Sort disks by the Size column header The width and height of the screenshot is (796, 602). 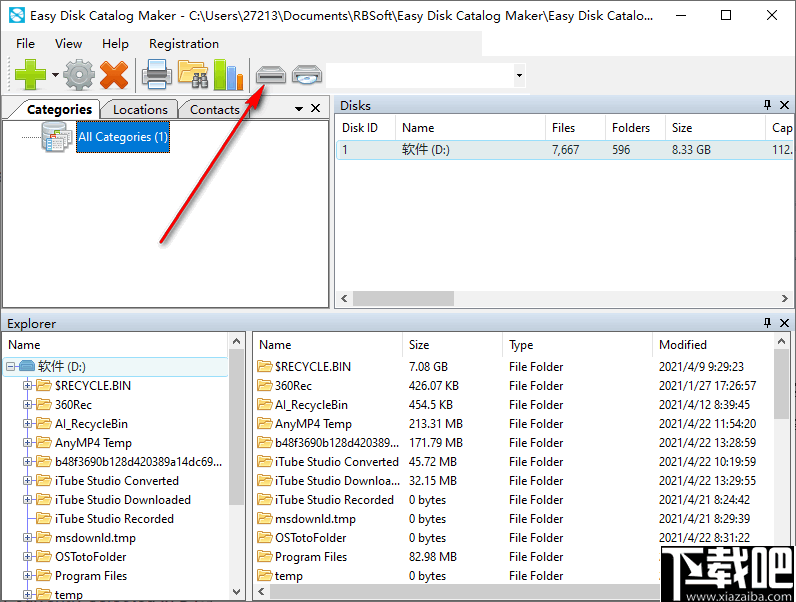(x=715, y=128)
